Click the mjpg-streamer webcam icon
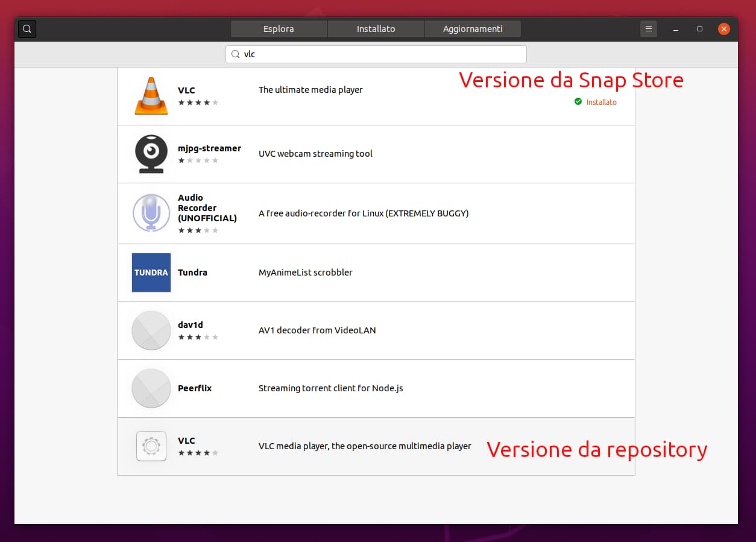This screenshot has height=542, width=756. pyautogui.click(x=151, y=154)
